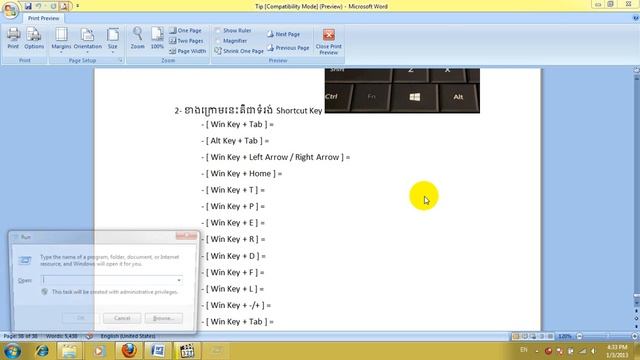Click the zoom out minus button
The image size is (640, 360).
tap(579, 336)
